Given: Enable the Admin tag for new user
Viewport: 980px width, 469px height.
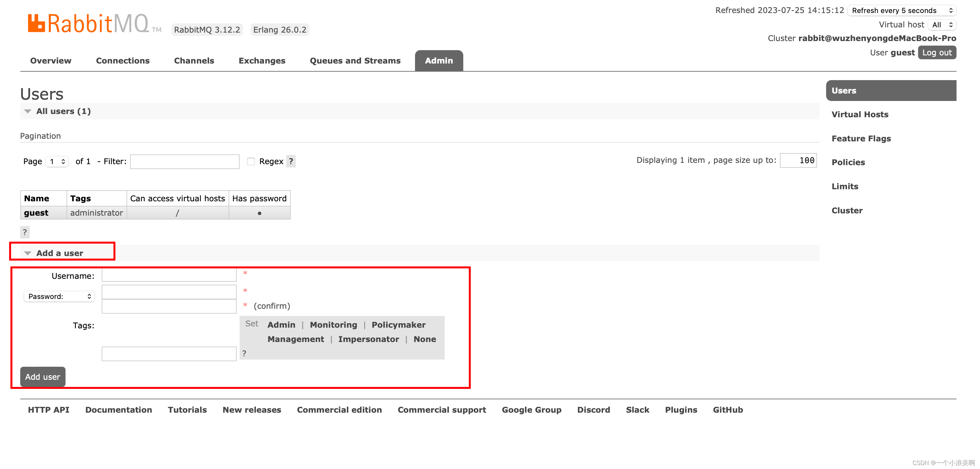Looking at the screenshot, I should 281,324.
